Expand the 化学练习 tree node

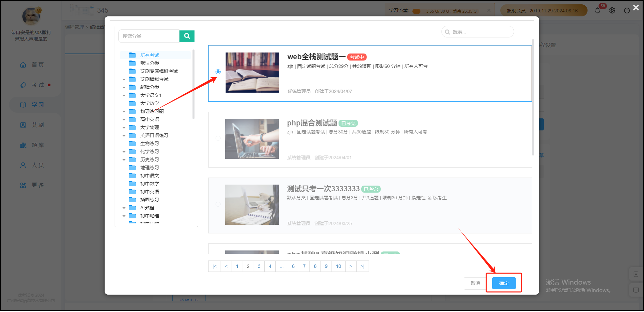[x=124, y=152]
